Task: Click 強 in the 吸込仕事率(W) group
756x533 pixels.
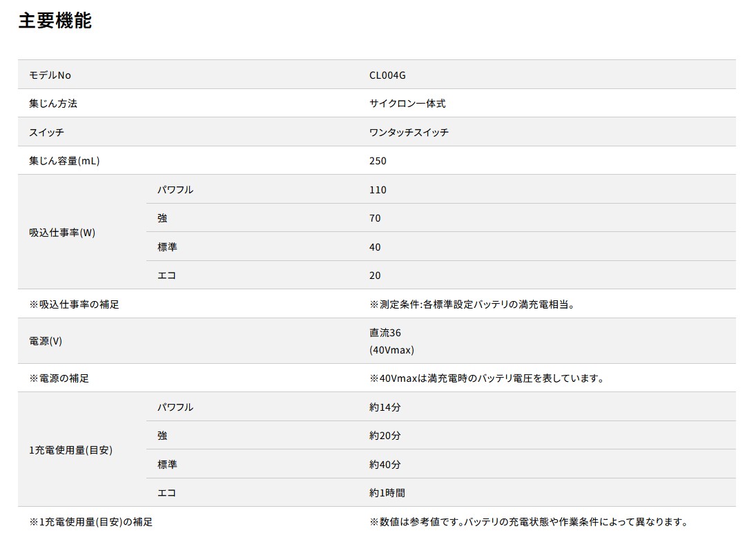Action: (x=162, y=218)
